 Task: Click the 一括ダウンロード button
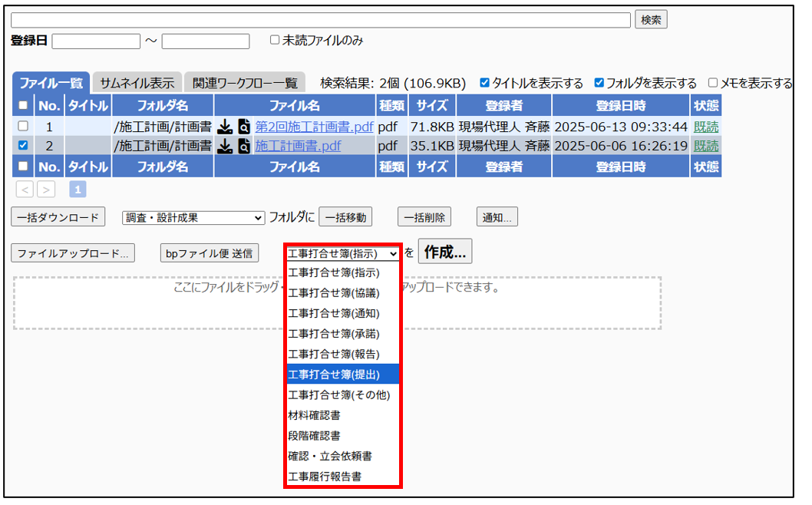coord(58,218)
